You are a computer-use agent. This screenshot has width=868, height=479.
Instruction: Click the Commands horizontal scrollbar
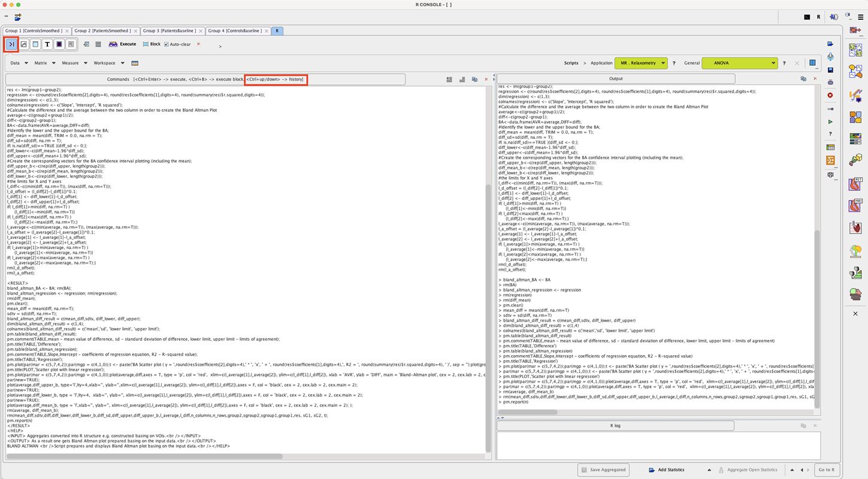click(x=144, y=456)
